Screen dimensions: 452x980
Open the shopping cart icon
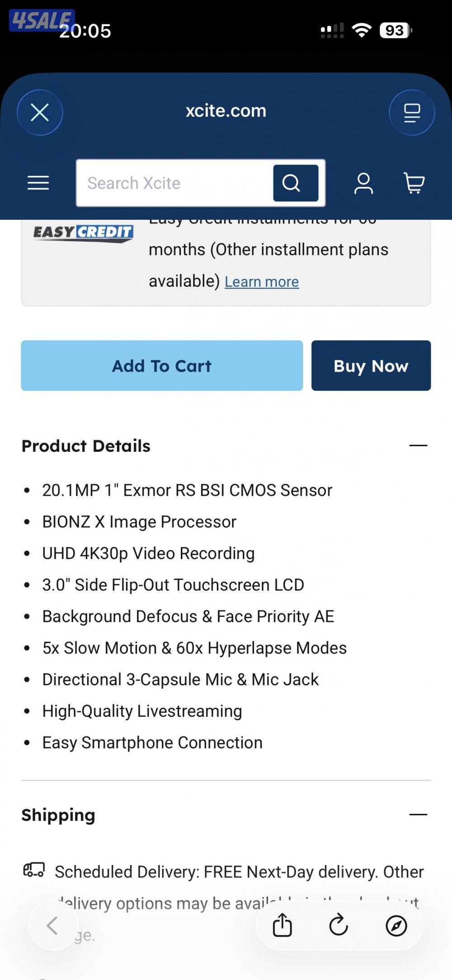click(x=413, y=183)
